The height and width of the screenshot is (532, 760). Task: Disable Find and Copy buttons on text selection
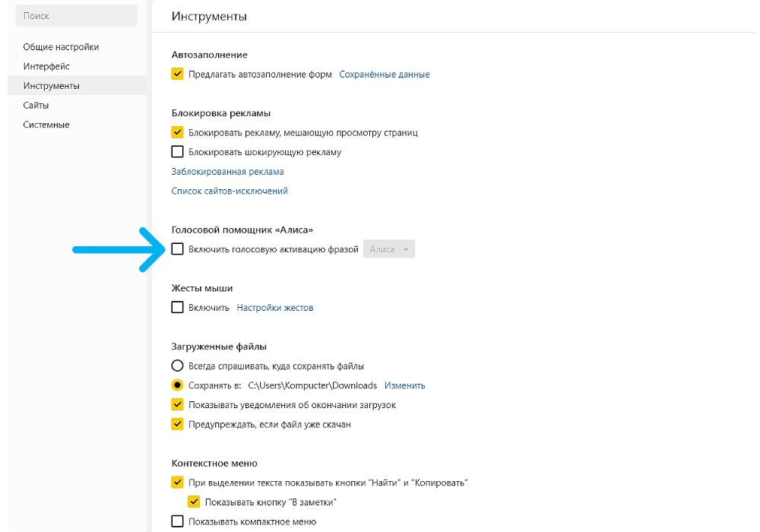click(177, 482)
